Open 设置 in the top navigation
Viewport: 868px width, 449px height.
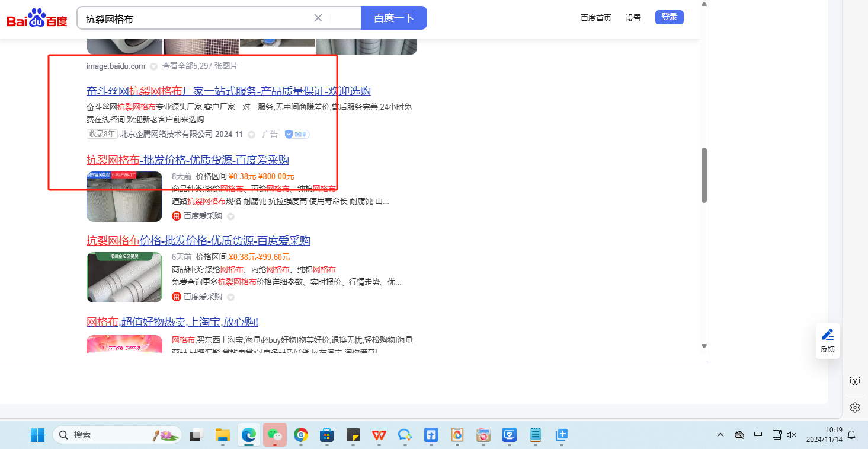click(633, 18)
